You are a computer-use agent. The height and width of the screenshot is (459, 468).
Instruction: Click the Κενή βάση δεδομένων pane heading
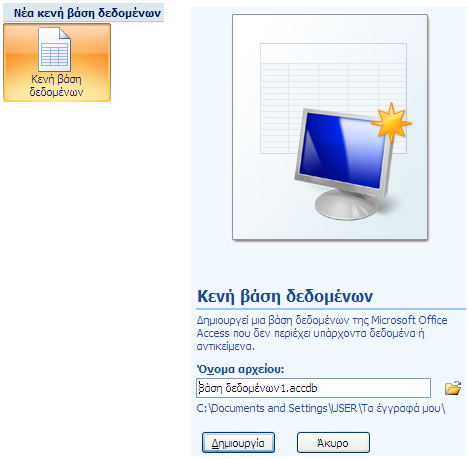point(285,296)
